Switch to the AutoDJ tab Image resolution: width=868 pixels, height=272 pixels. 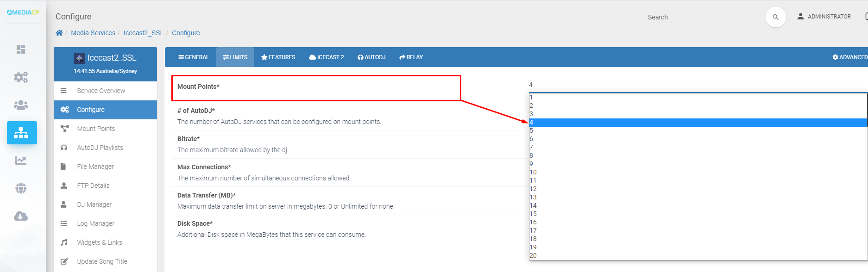[371, 57]
